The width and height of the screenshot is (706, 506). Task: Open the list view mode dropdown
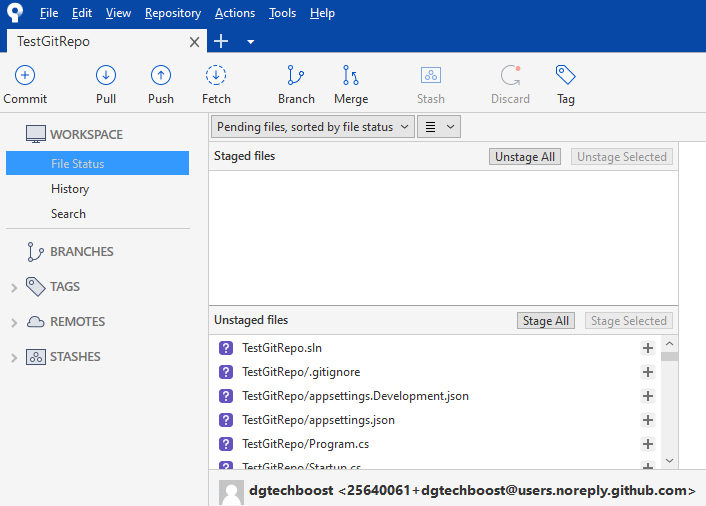437,127
